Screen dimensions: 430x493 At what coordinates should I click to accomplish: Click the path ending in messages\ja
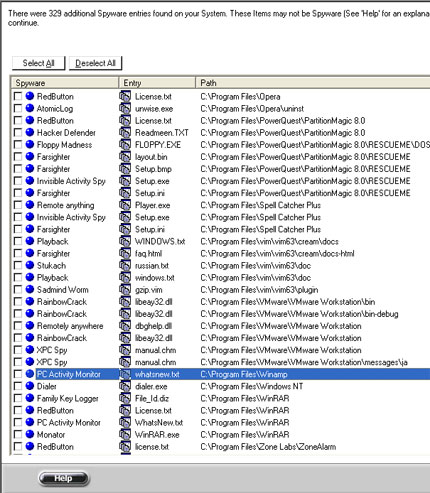(x=304, y=362)
